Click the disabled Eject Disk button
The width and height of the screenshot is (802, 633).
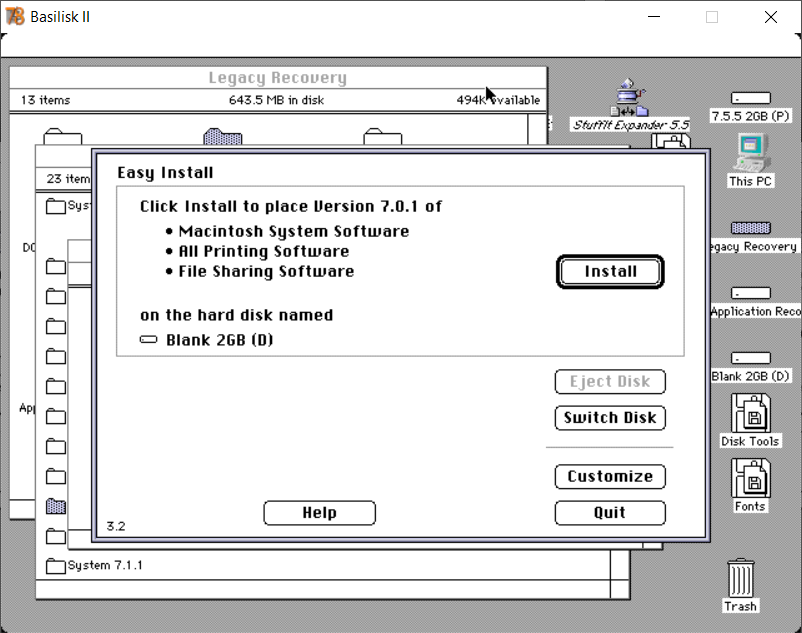point(610,382)
